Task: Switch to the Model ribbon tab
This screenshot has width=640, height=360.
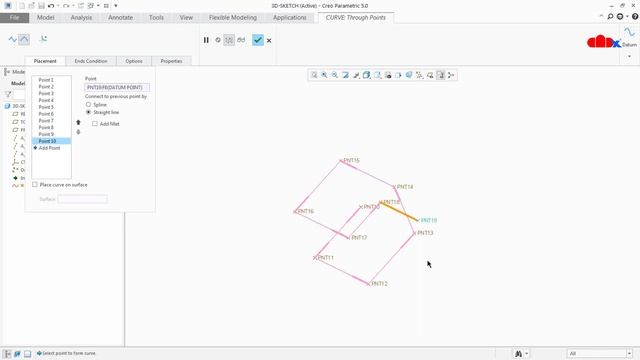Action: (46, 18)
